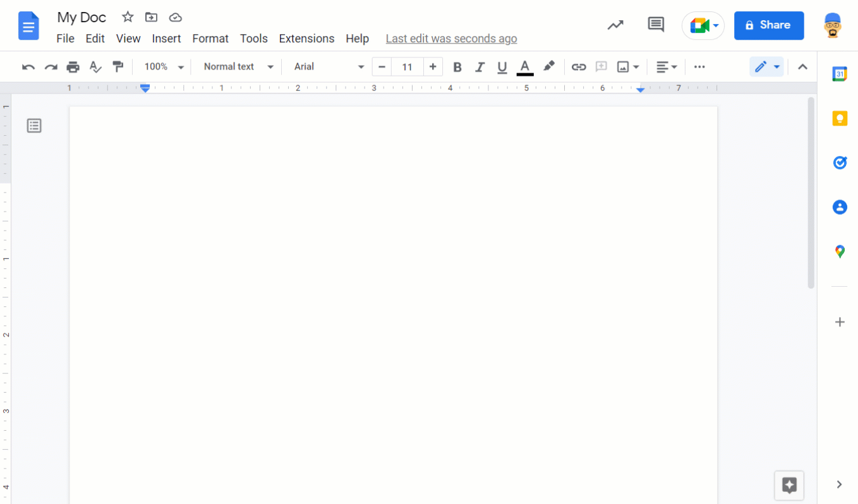Open Google Keep in side panel
Viewport: 858px width, 504px height.
[x=840, y=118]
